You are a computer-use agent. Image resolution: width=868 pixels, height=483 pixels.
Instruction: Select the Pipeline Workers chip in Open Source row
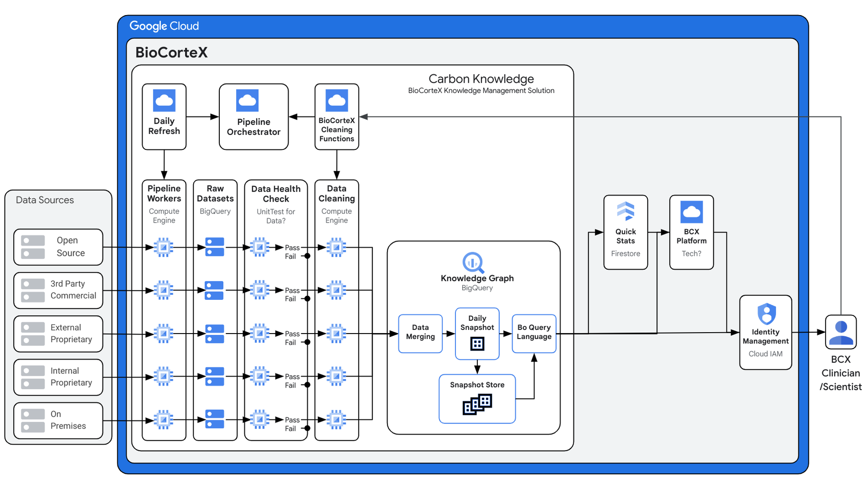point(164,247)
